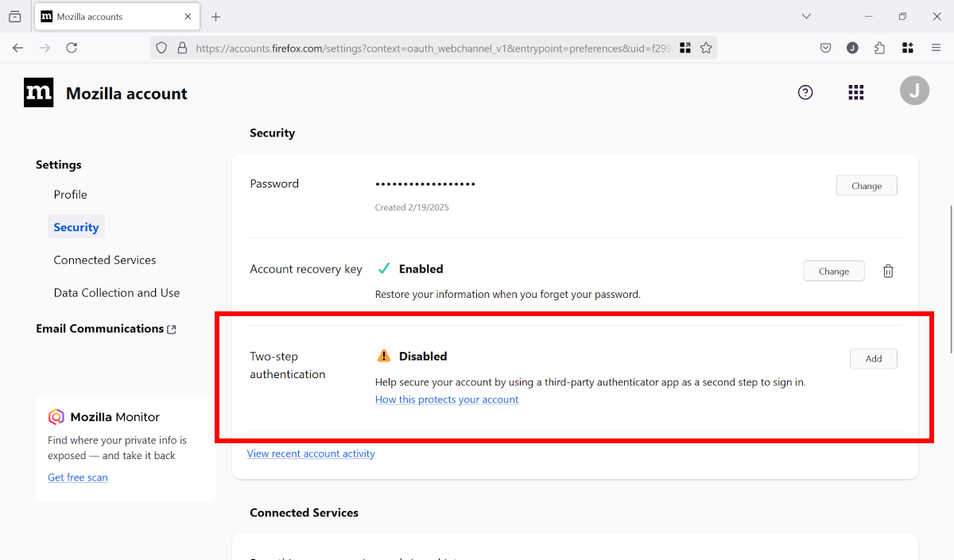The image size is (954, 560).
Task: Delete the account recovery key
Action: [x=888, y=271]
